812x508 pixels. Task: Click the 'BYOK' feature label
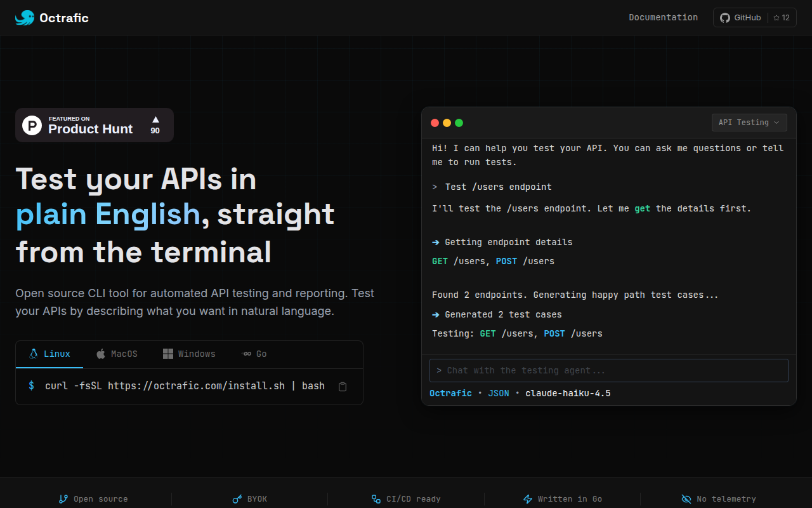point(257,499)
